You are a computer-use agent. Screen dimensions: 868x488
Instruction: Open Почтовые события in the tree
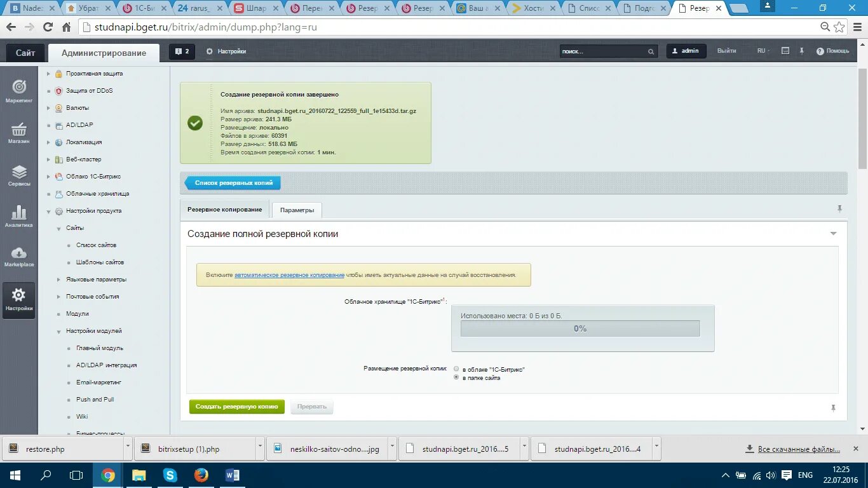92,297
